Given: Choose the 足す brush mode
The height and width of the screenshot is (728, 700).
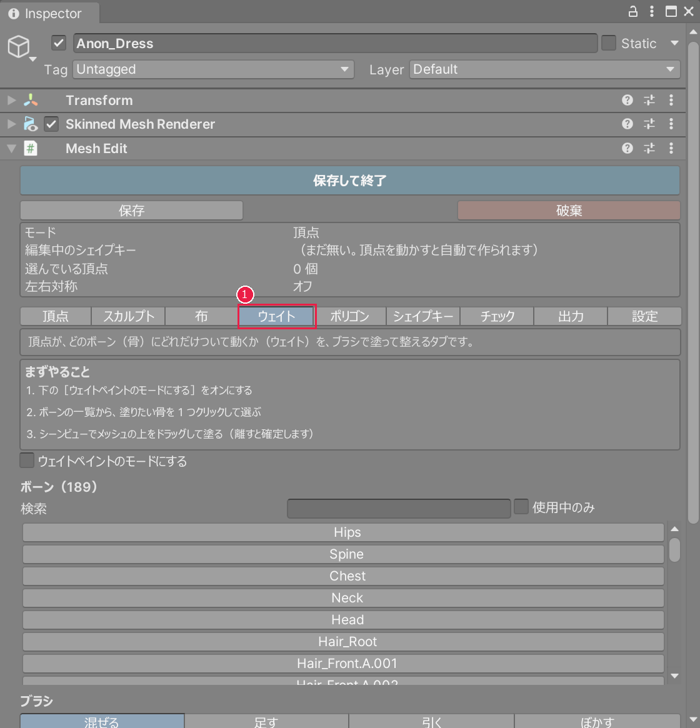Looking at the screenshot, I should click(267, 721).
